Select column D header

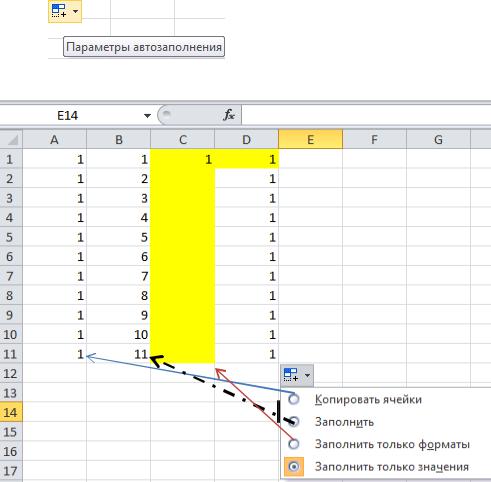246,140
